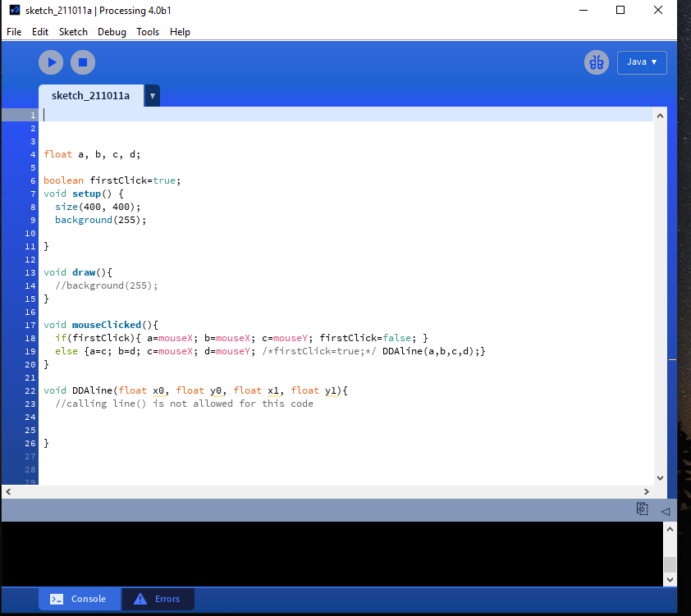The height and width of the screenshot is (616, 691).
Task: Open the Help menu
Action: (180, 32)
